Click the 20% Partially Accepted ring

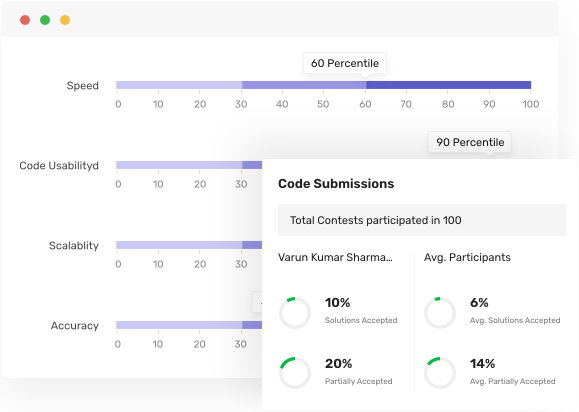pos(295,373)
